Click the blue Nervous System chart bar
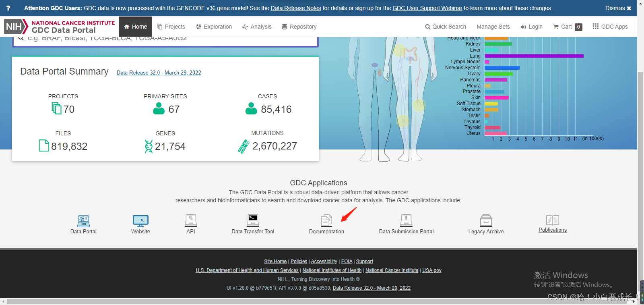This screenshot has width=644, height=305. (x=502, y=68)
